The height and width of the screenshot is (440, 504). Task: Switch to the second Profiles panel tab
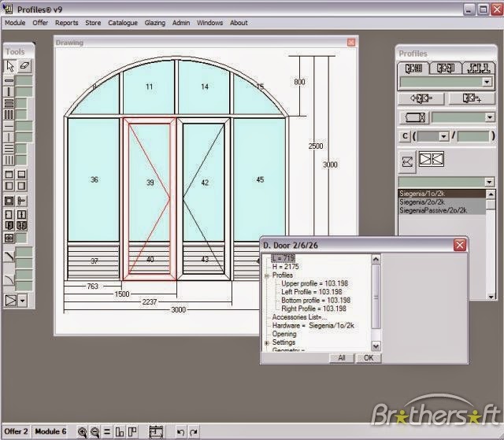[x=446, y=68]
